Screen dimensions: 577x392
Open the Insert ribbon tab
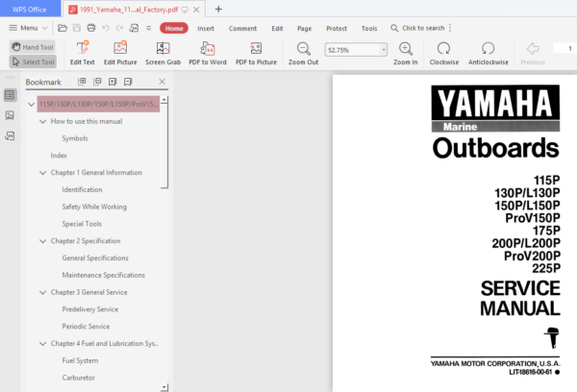(x=206, y=28)
